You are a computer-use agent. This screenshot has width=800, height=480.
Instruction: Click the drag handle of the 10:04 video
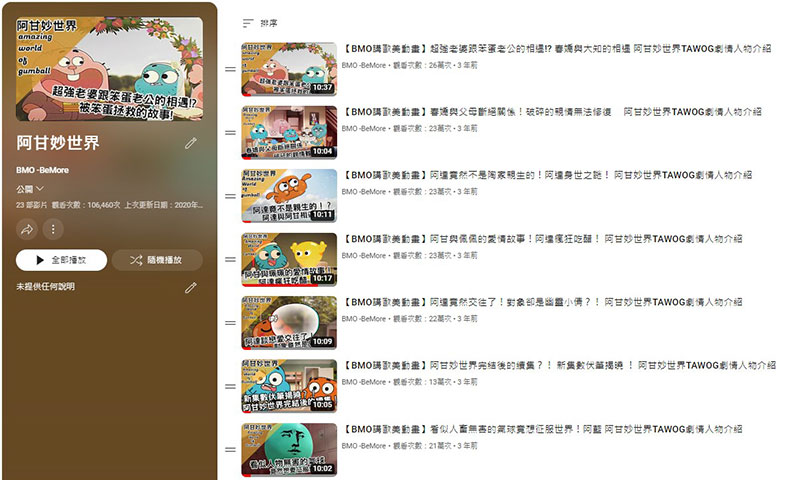coord(231,133)
